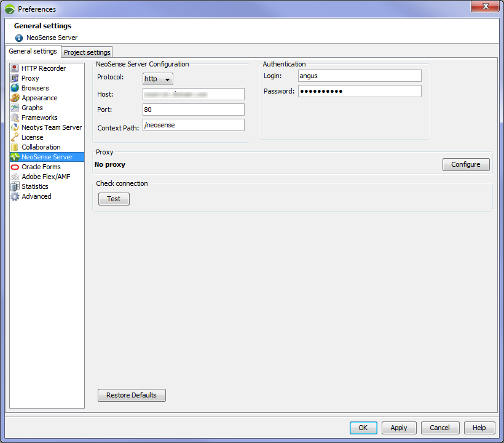The width and height of the screenshot is (504, 443).
Task: Select the Graphs chart icon
Action: [15, 108]
